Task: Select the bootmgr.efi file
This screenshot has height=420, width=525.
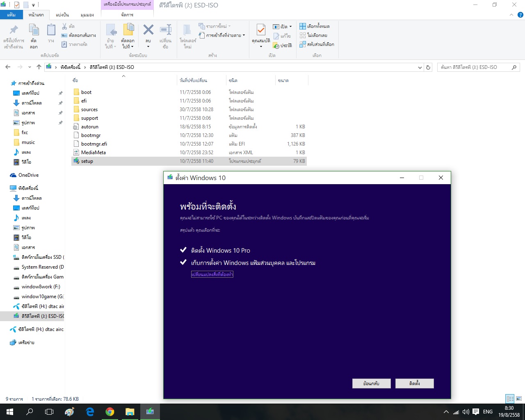Action: [x=189, y=144]
